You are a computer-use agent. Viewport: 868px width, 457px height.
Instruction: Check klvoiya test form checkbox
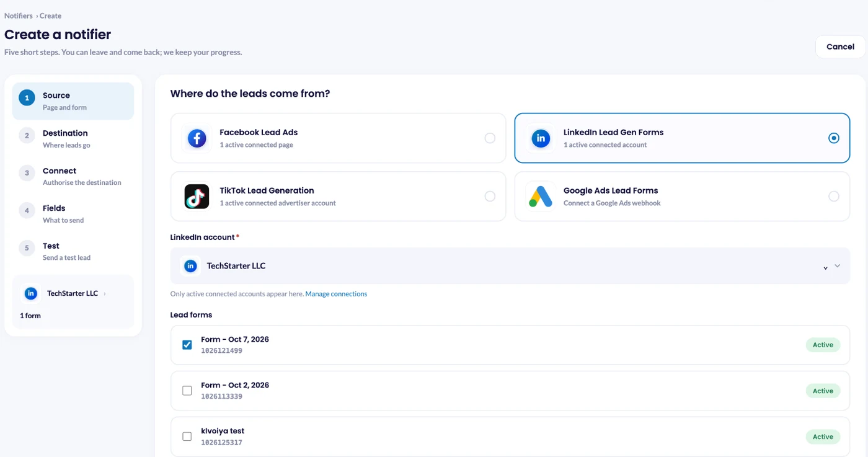click(x=187, y=437)
